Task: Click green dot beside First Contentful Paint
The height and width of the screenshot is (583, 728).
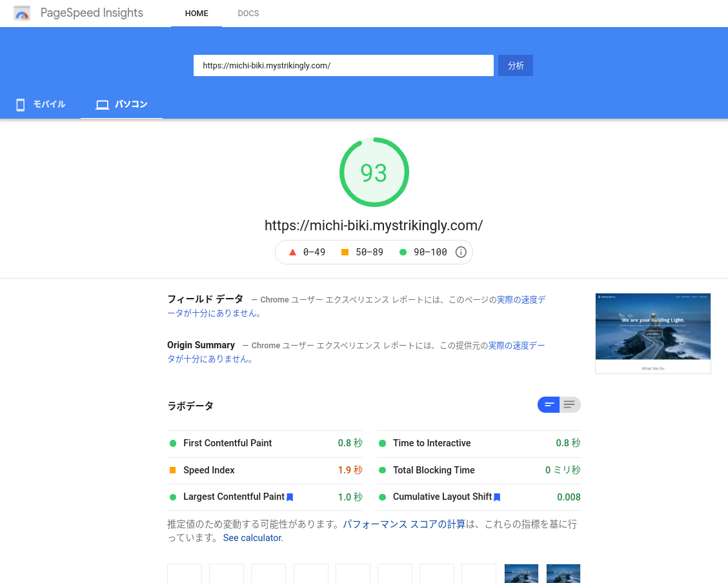Action: [173, 444]
